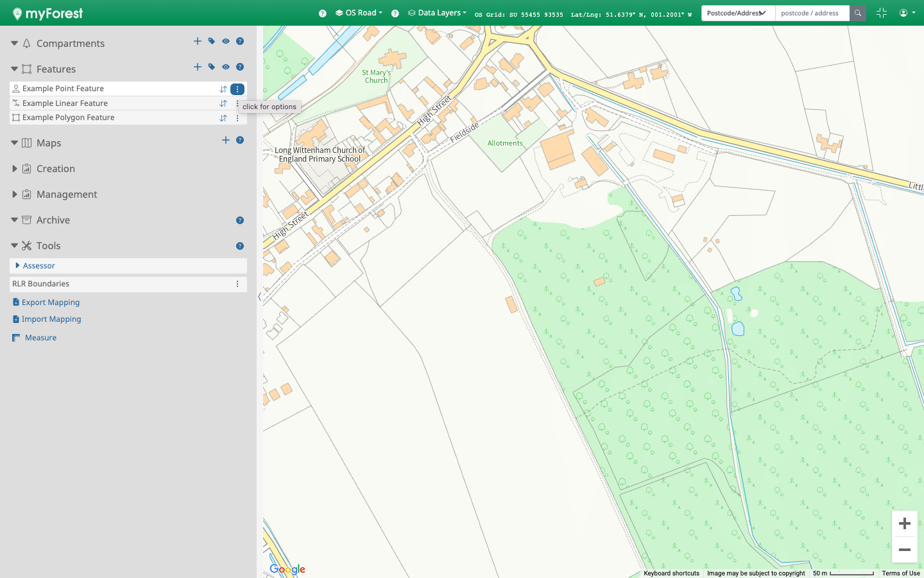The width and height of the screenshot is (924, 578).
Task: Click reorder arrows for Example Linear Feature
Action: coord(223,103)
